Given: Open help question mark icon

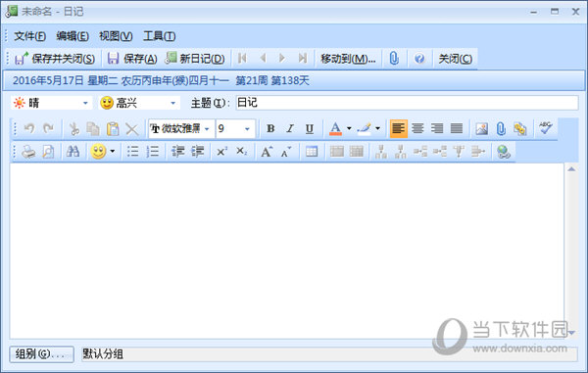Looking at the screenshot, I should pos(419,58).
